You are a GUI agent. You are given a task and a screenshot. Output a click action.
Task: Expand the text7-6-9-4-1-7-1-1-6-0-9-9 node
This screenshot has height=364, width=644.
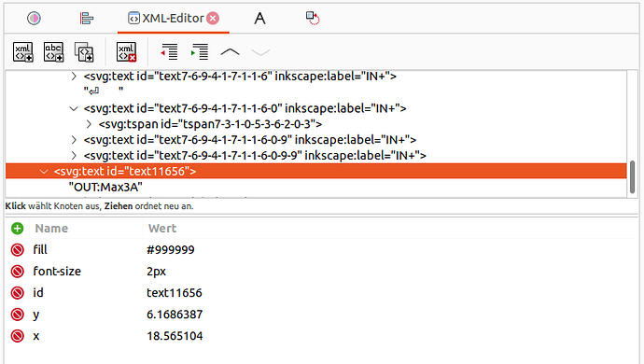pyautogui.click(x=74, y=156)
